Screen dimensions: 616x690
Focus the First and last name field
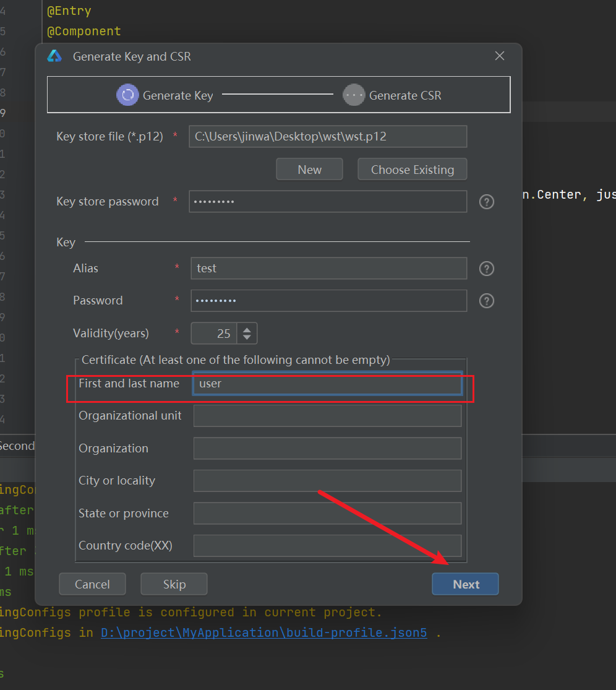328,383
